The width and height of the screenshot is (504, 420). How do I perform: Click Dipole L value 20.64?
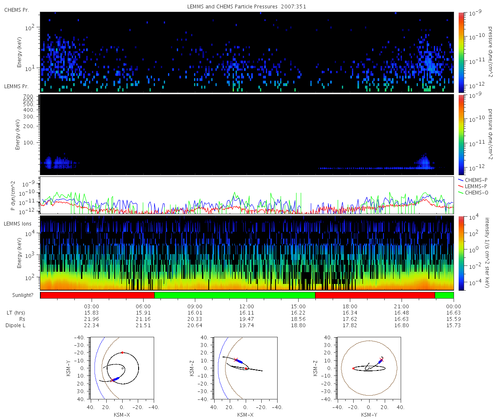tap(195, 325)
